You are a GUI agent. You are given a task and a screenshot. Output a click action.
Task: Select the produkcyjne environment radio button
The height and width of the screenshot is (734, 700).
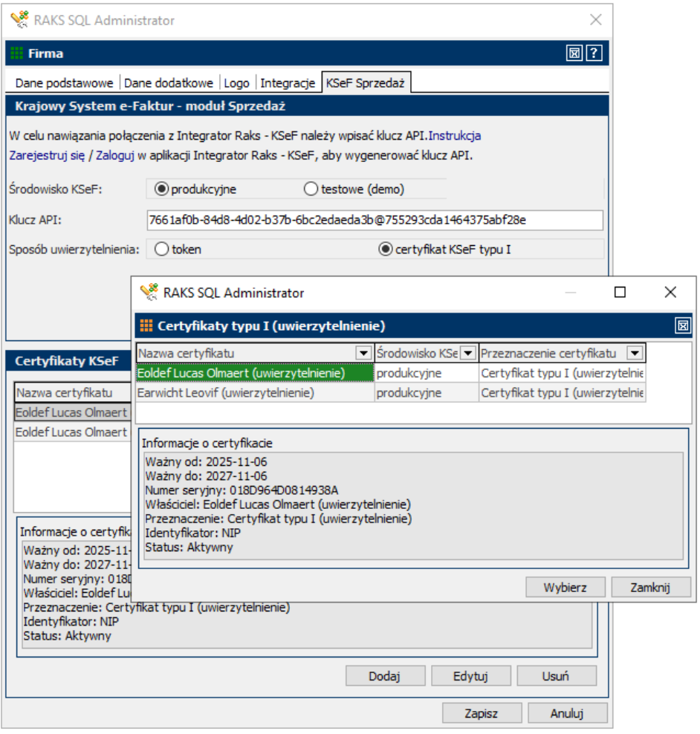[161, 189]
